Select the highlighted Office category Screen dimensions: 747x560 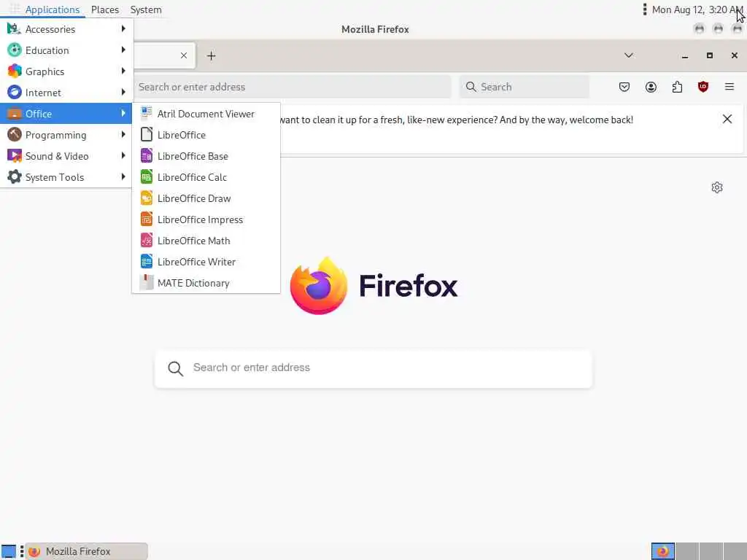click(x=66, y=113)
